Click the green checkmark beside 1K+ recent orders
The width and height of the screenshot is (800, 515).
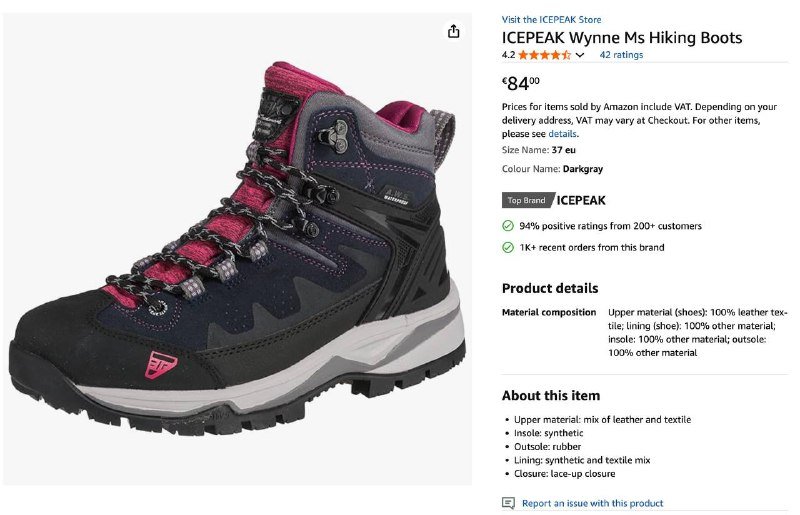[x=508, y=247]
